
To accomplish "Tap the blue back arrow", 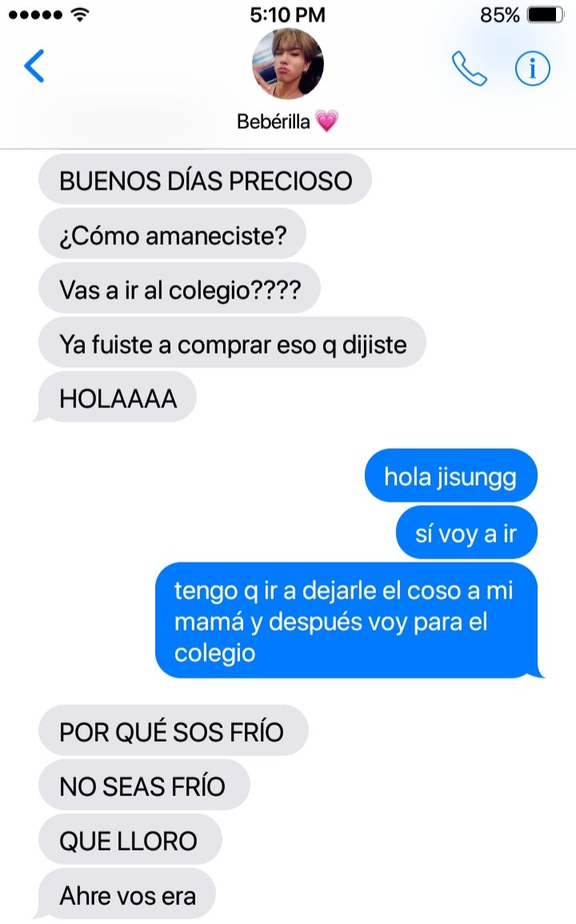I will click(x=34, y=66).
